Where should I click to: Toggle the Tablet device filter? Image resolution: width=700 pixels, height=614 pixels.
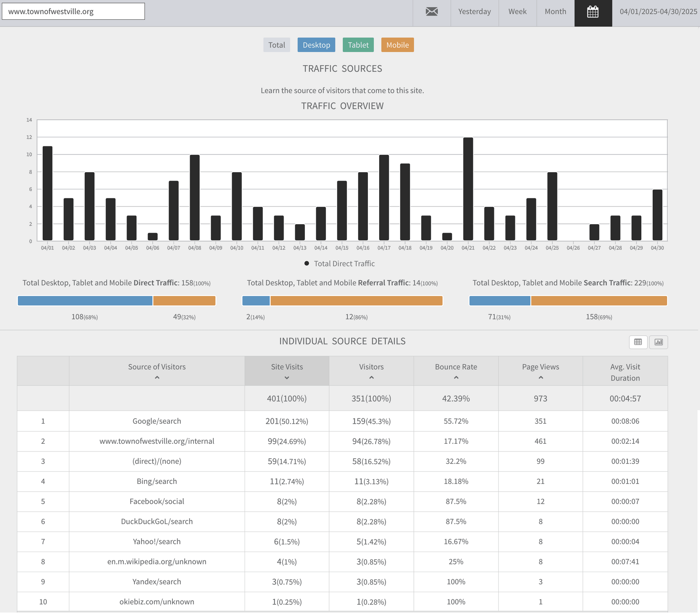pos(358,45)
